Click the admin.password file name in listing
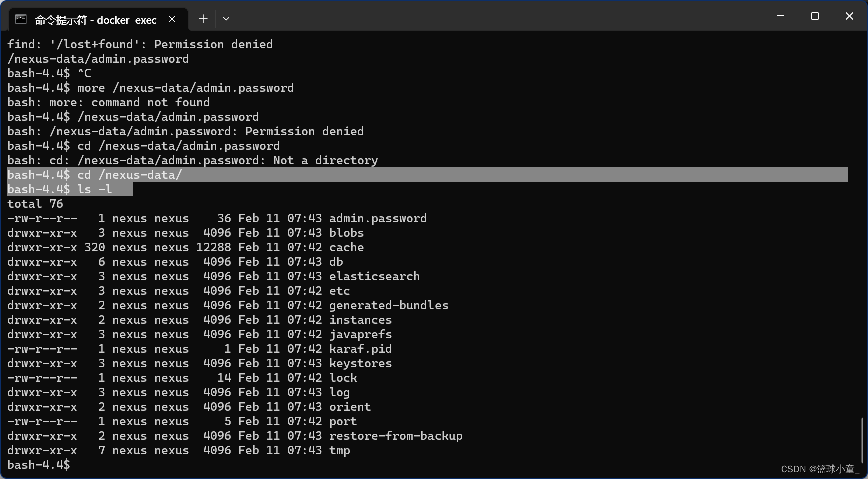The height and width of the screenshot is (479, 868). (378, 218)
